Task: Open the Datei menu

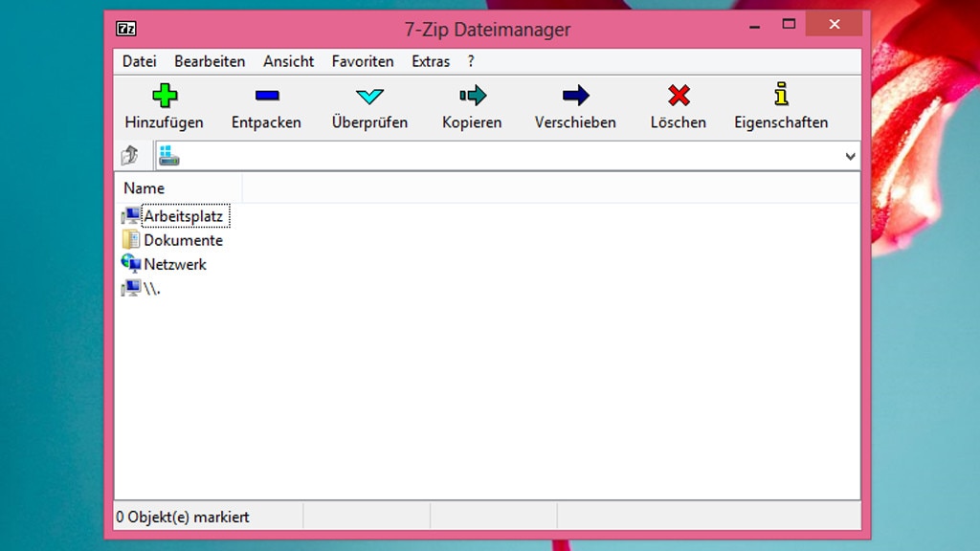Action: click(x=140, y=61)
